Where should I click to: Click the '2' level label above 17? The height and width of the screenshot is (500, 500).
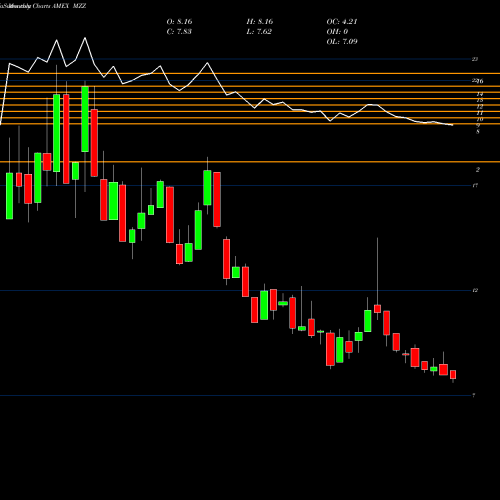[478, 170]
